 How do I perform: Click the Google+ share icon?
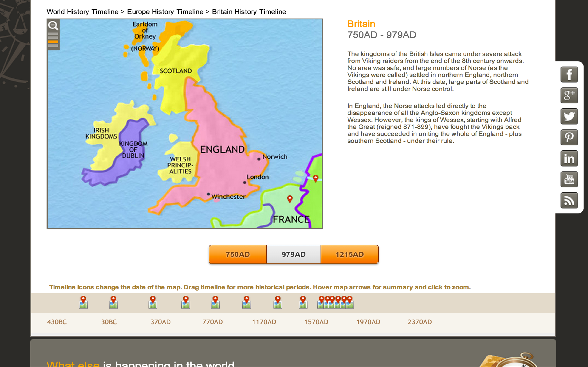click(569, 95)
